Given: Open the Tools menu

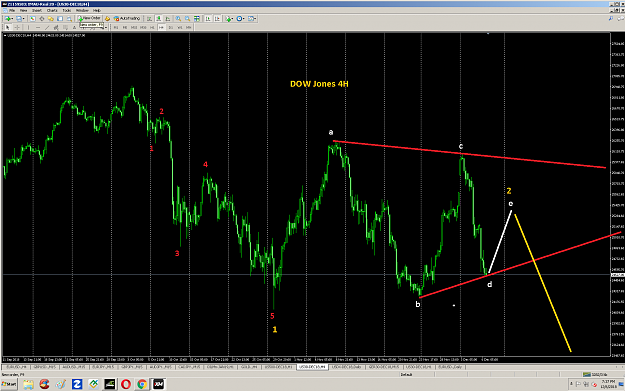Looking at the screenshot, I should pos(67,10).
